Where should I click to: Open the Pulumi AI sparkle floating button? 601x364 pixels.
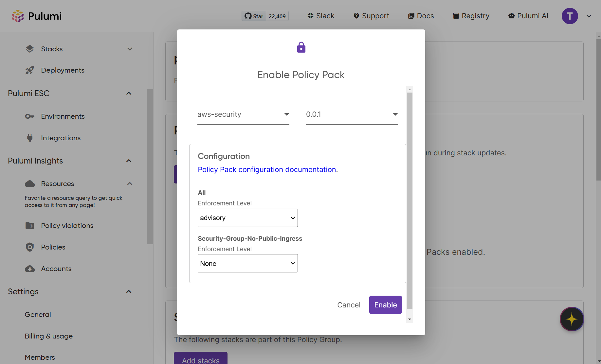coord(572,319)
